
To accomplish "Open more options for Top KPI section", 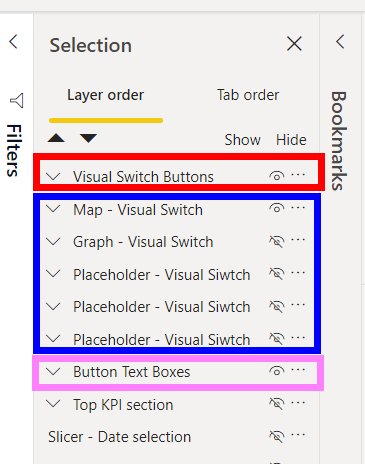I will click(x=298, y=403).
